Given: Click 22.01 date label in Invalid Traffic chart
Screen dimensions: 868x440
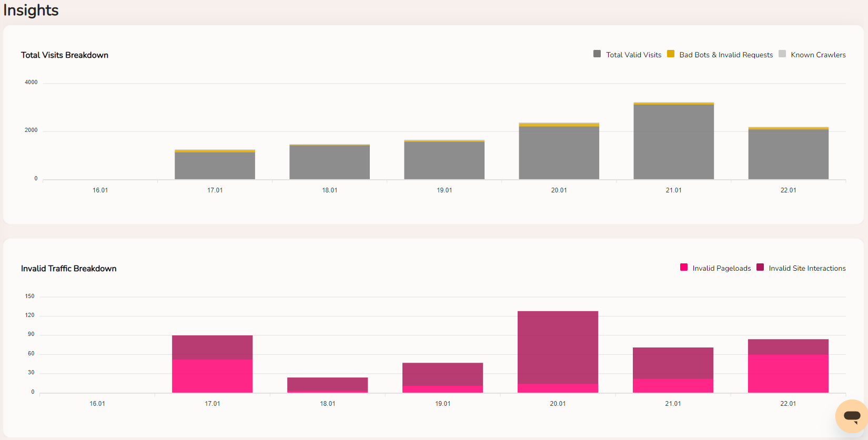Looking at the screenshot, I should 788,404.
